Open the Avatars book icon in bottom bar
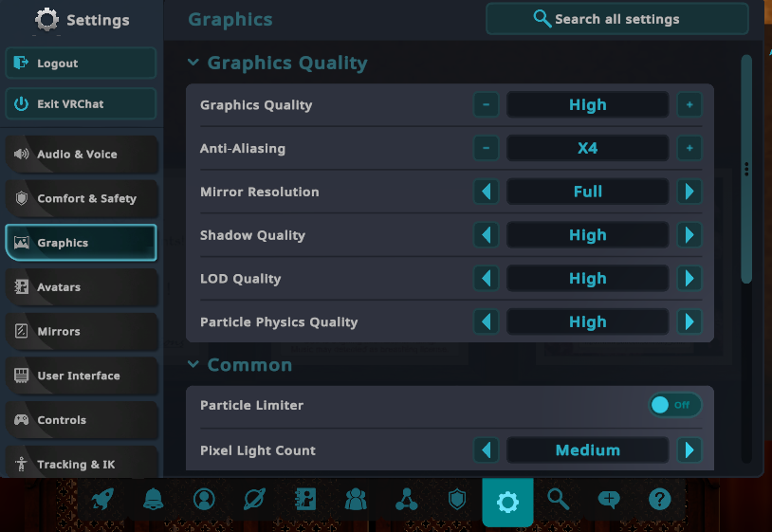The width and height of the screenshot is (772, 532). [x=305, y=500]
